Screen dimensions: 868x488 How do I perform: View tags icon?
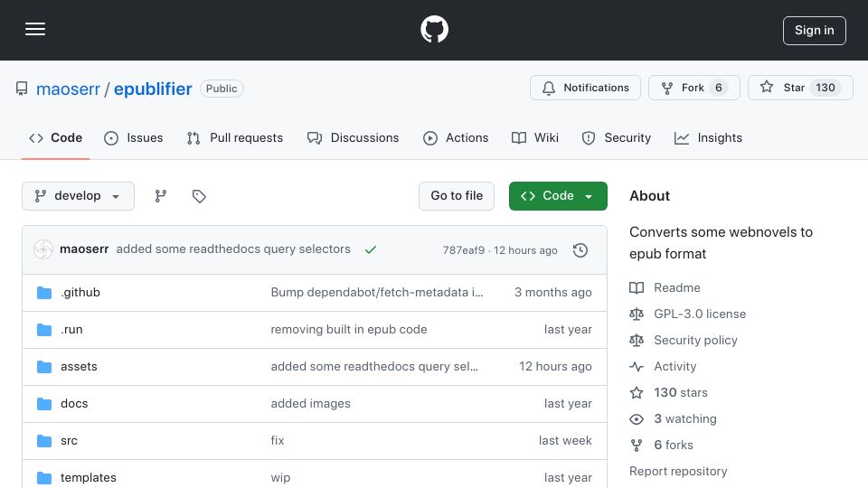click(199, 196)
